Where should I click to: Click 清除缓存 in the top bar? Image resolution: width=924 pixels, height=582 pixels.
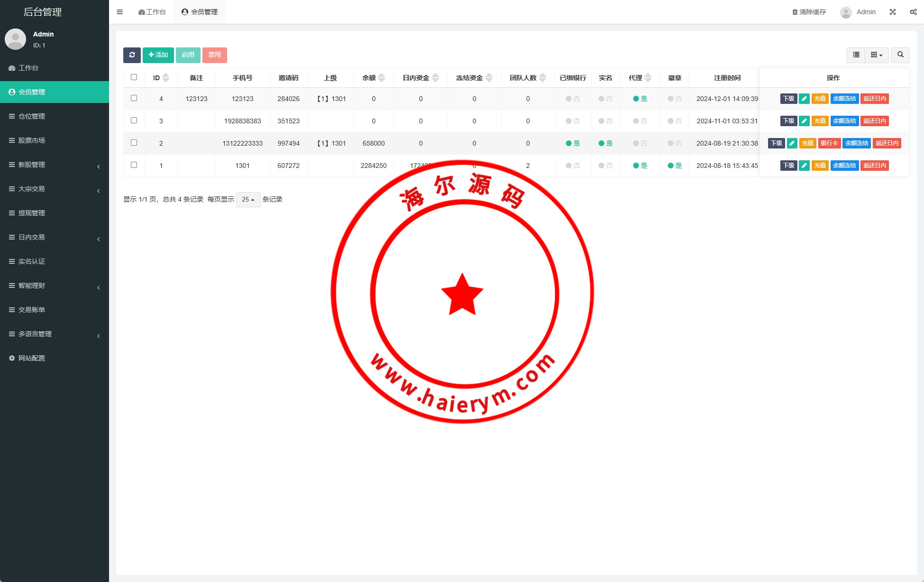[x=809, y=12]
